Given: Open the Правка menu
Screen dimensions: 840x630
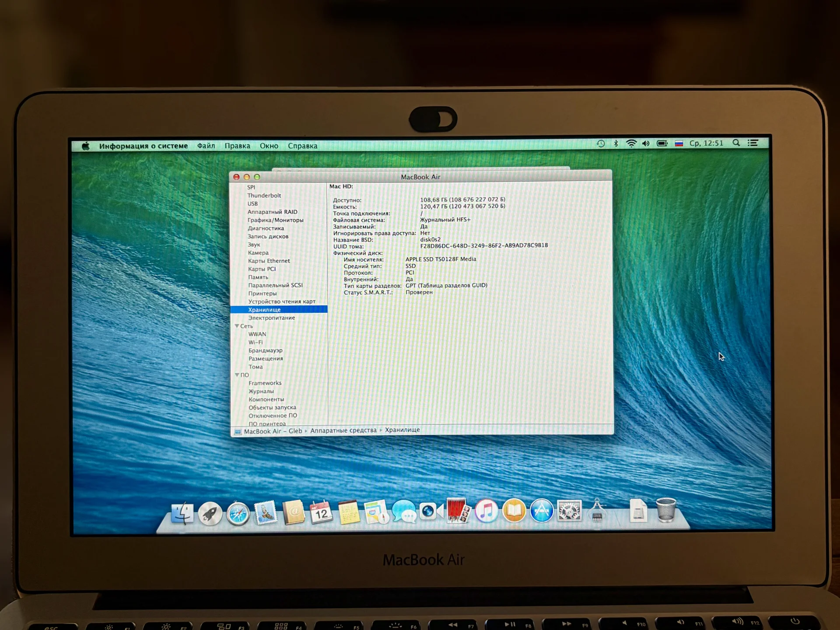Looking at the screenshot, I should tap(237, 146).
